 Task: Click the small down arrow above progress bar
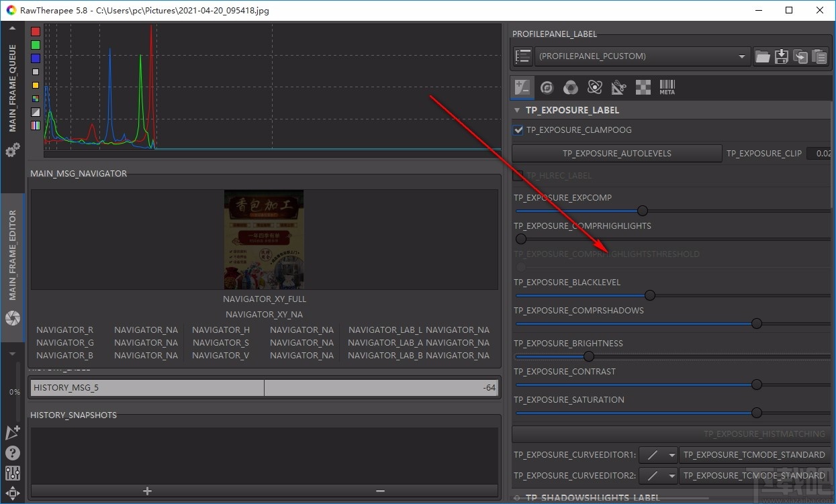pos(13,353)
